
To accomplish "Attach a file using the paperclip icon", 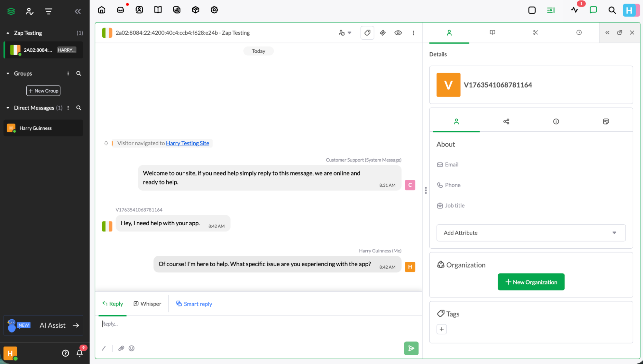I will [x=121, y=348].
